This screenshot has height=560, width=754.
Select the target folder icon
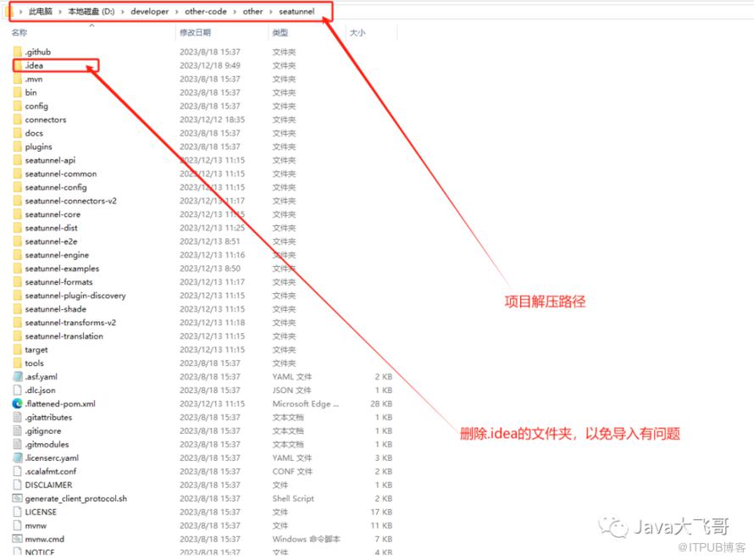(18, 349)
